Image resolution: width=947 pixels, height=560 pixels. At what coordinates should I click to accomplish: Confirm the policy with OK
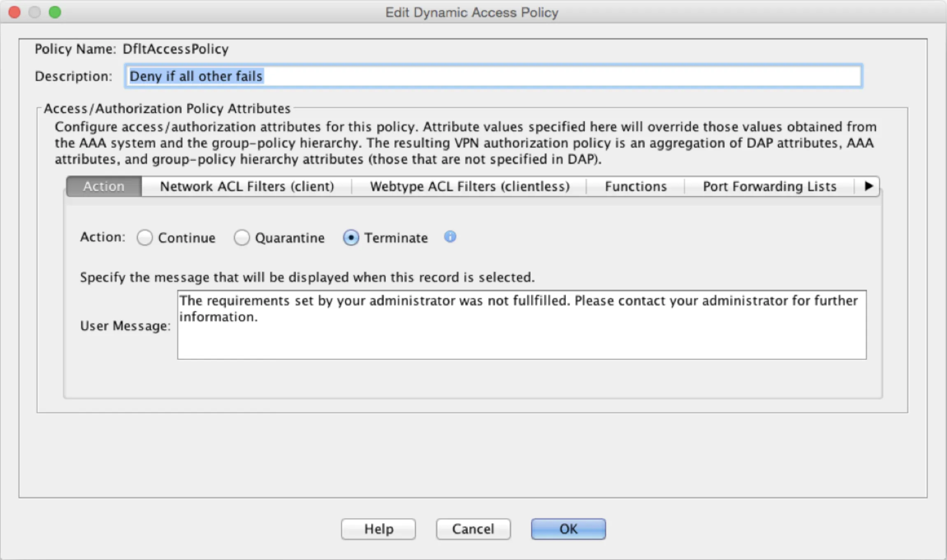[x=568, y=529]
